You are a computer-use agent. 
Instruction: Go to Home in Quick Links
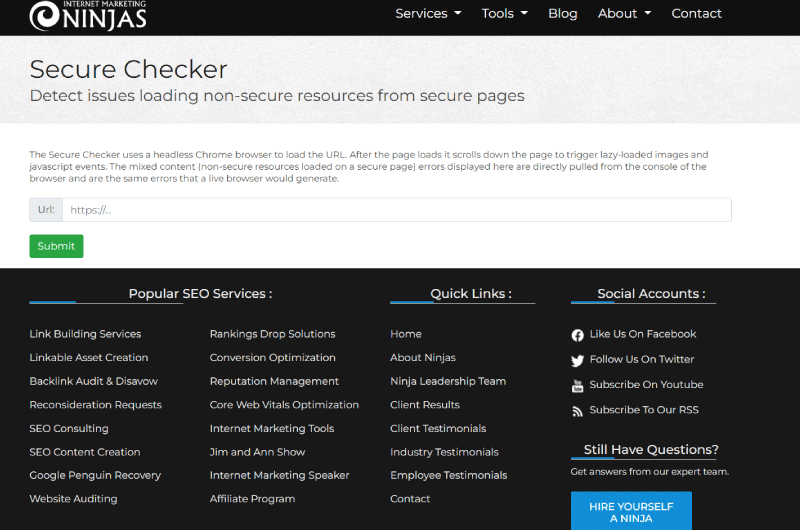tap(406, 334)
